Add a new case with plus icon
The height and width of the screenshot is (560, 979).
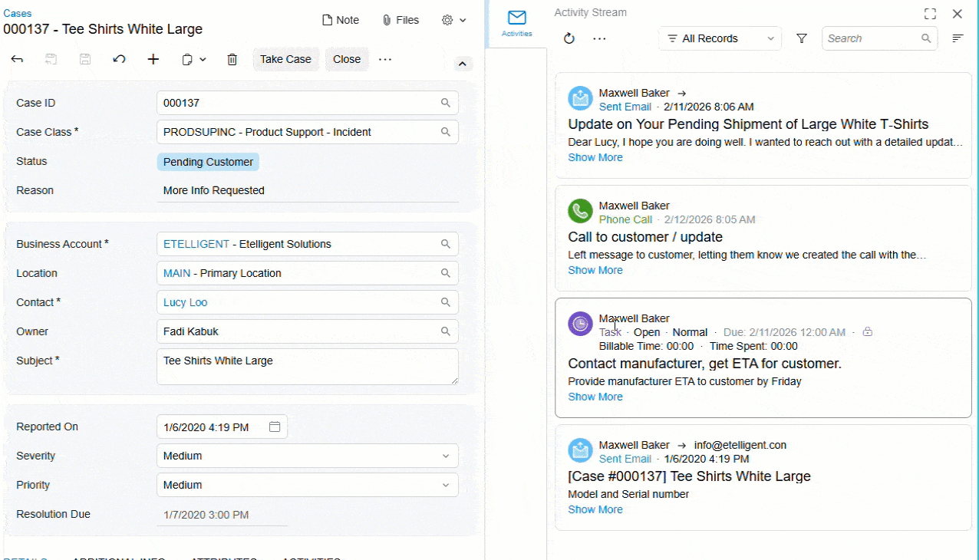(153, 59)
